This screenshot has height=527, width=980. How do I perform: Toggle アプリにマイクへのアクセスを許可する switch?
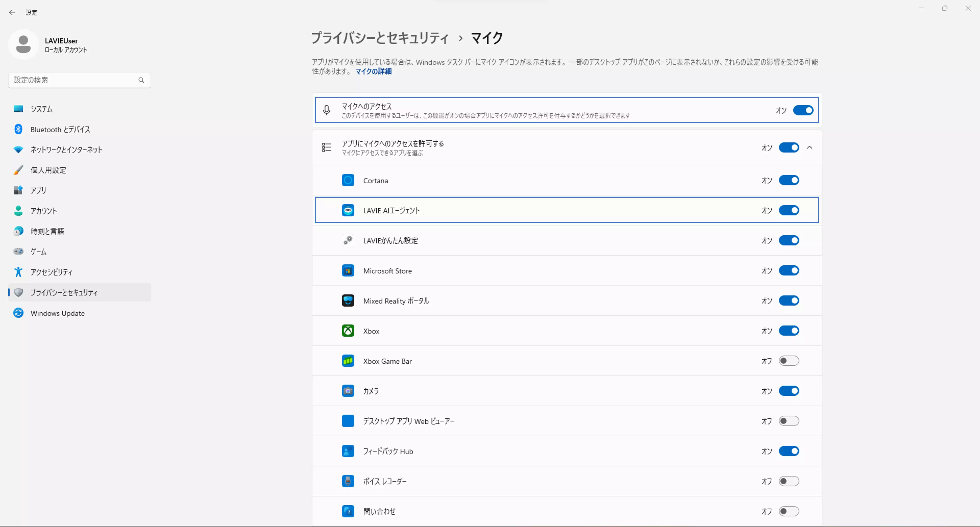(789, 148)
